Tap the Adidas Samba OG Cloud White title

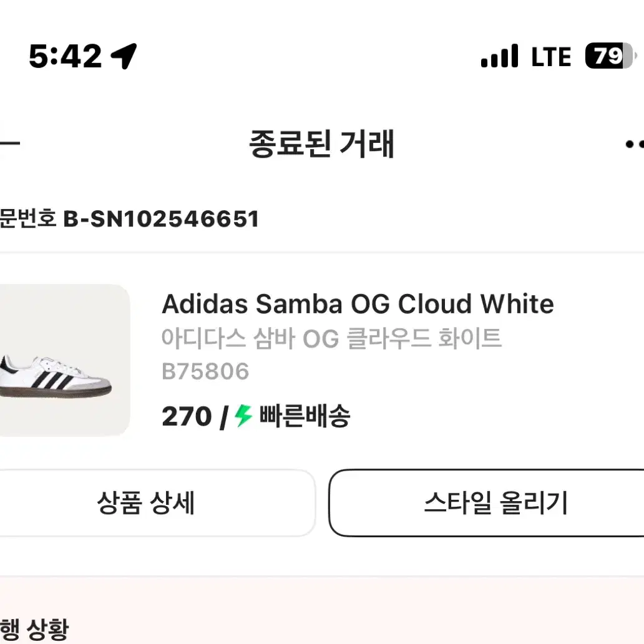[x=358, y=305]
